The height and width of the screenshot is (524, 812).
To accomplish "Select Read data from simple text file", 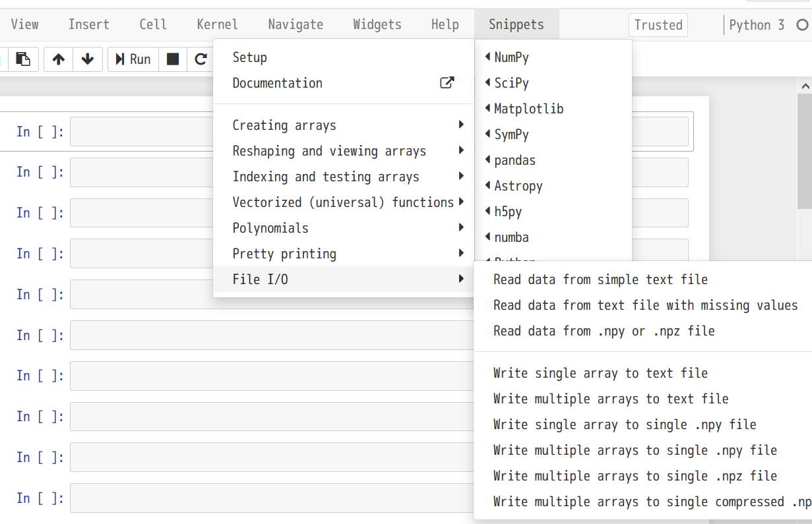I will [600, 279].
